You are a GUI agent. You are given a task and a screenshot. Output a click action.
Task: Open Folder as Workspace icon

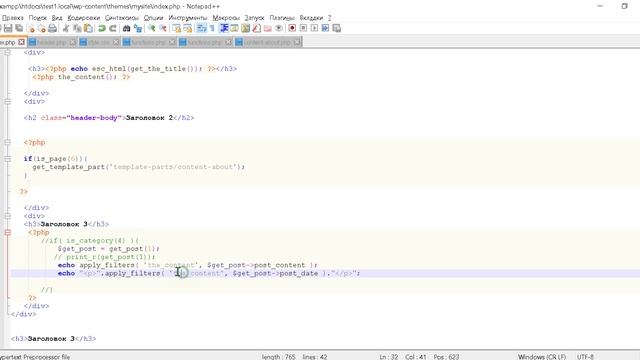click(x=268, y=28)
